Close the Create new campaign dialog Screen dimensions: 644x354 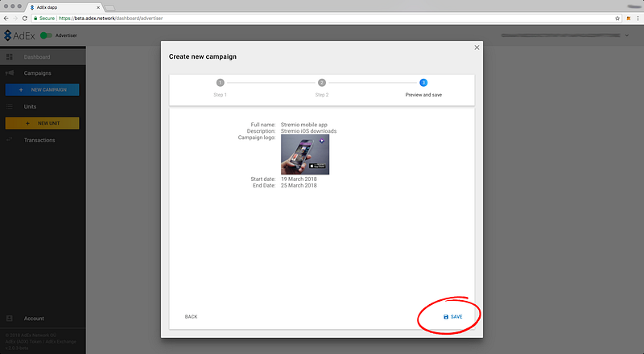pos(477,47)
